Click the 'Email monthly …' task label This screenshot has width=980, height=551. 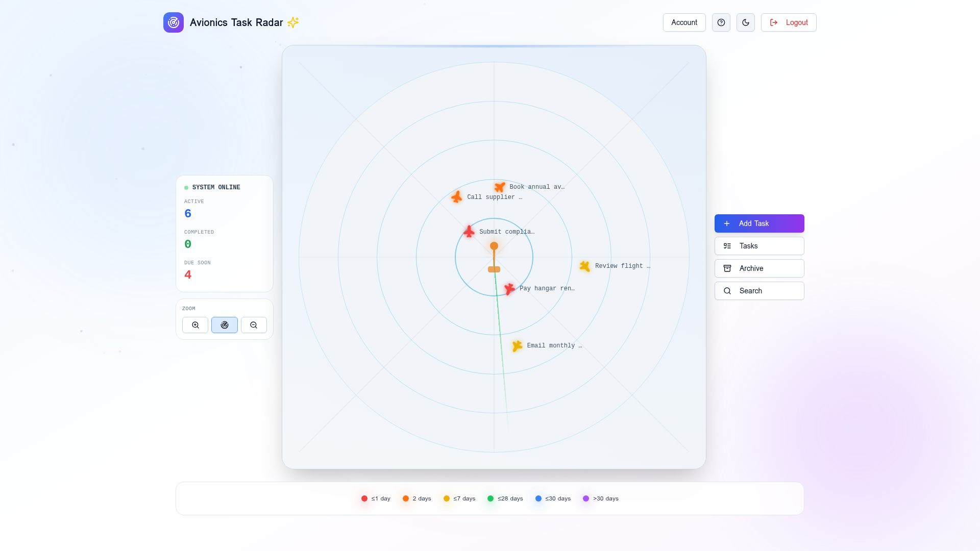(555, 346)
